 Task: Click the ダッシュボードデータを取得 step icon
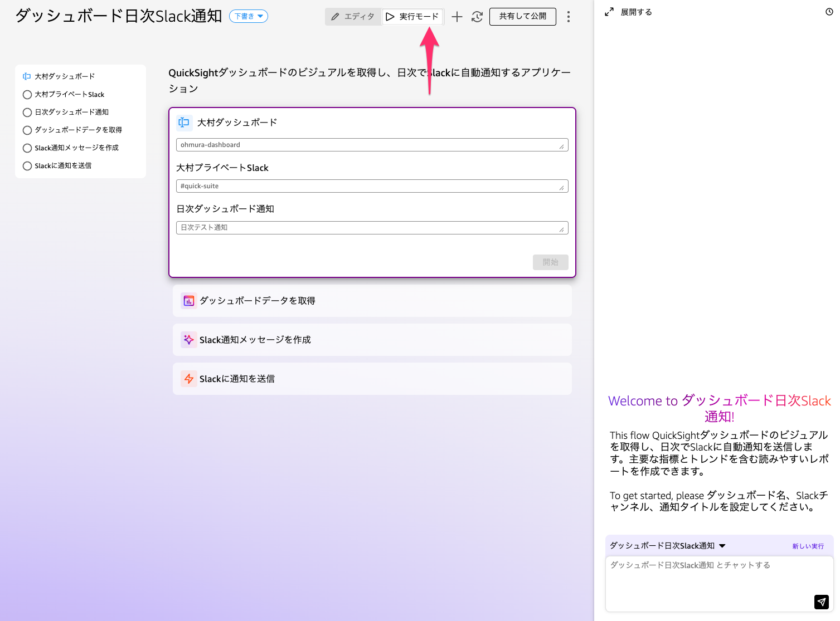[189, 301]
